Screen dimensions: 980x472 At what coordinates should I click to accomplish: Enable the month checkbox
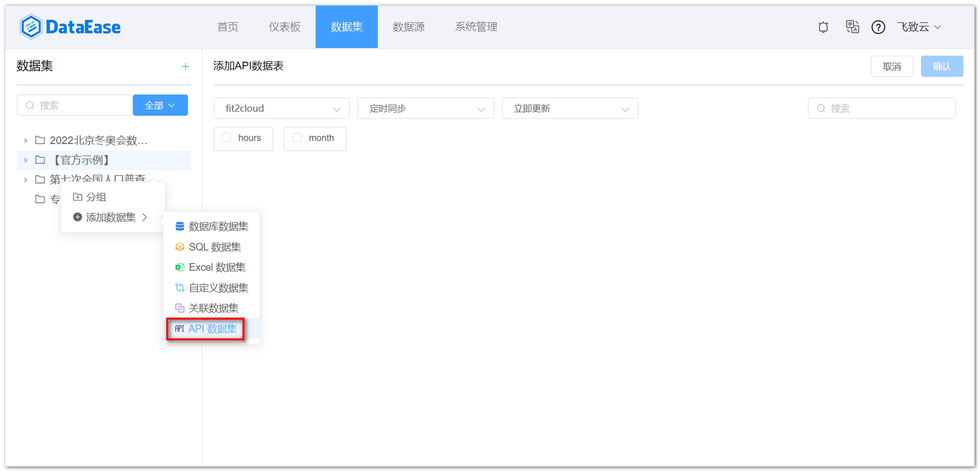tap(297, 138)
